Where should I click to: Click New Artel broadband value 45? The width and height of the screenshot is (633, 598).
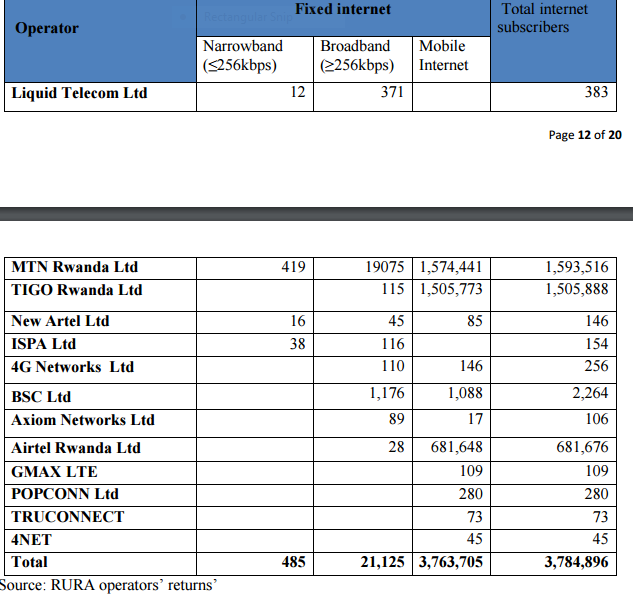coord(396,321)
